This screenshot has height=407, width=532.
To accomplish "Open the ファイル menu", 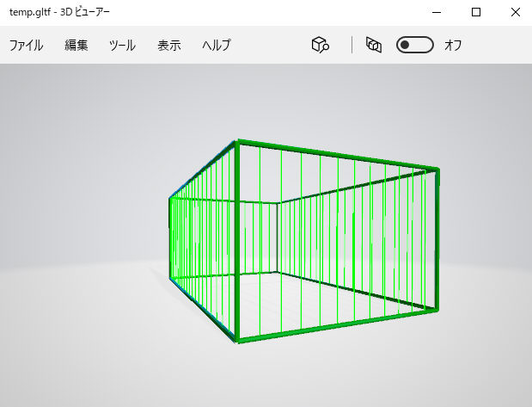I will click(x=26, y=46).
